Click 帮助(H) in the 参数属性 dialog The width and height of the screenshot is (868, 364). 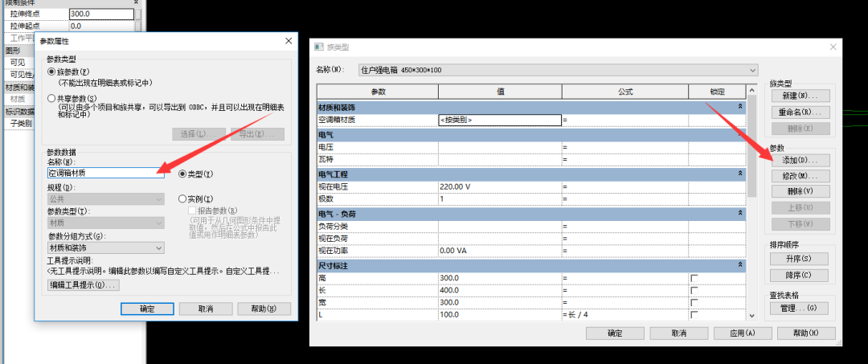[x=264, y=309]
